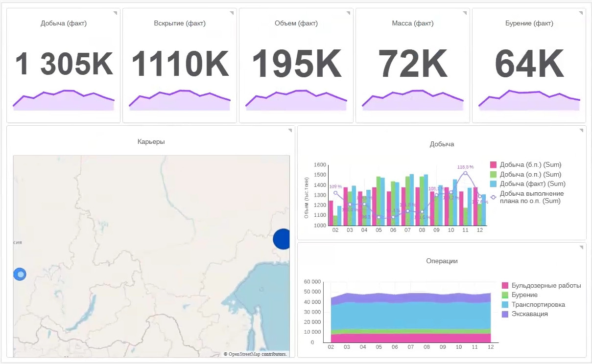The width and height of the screenshot is (592, 364).
Task: Open corner menu of Объем (факт) card
Action: (x=349, y=13)
